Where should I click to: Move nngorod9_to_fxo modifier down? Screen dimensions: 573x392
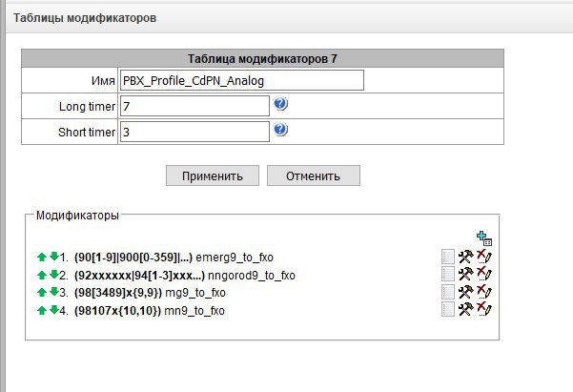[x=54, y=274]
